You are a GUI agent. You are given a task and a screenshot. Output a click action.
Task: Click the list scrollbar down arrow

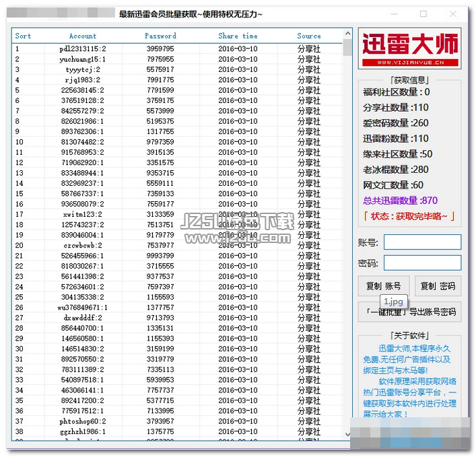click(348, 434)
